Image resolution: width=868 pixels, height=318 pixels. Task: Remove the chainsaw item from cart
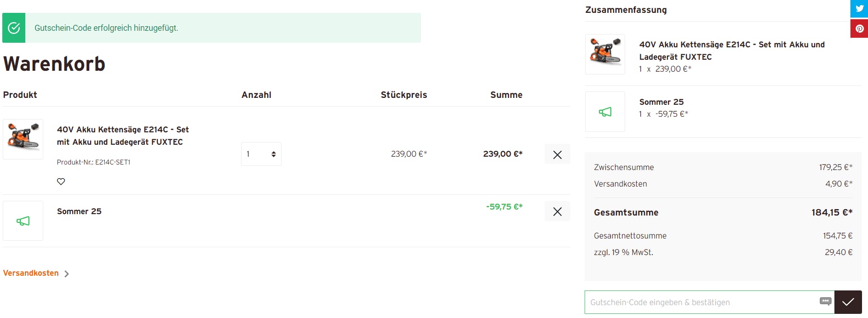pos(557,154)
